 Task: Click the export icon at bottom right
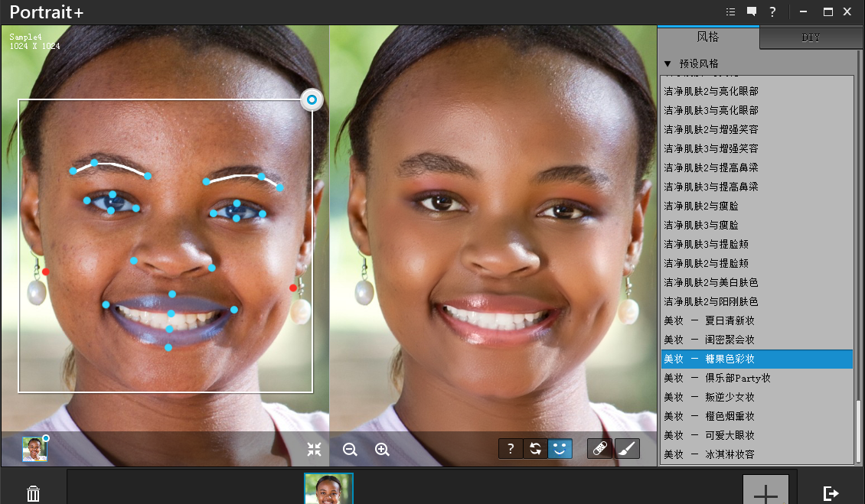[831, 493]
